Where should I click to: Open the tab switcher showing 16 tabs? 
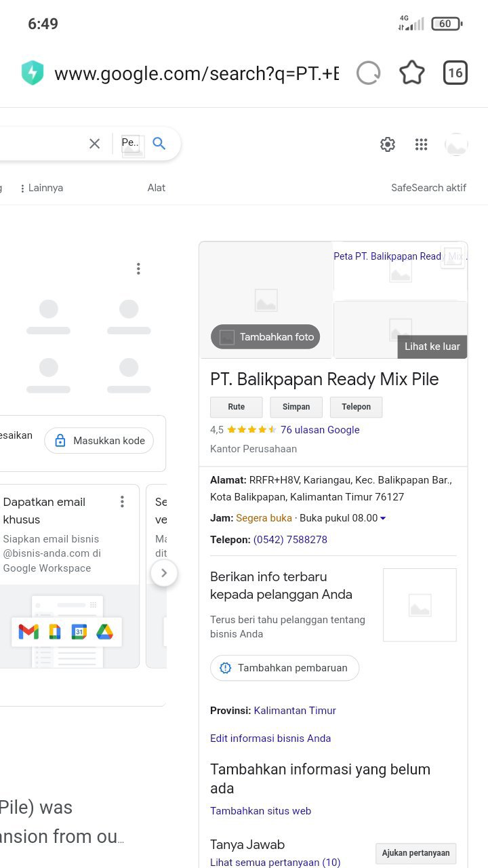[455, 73]
